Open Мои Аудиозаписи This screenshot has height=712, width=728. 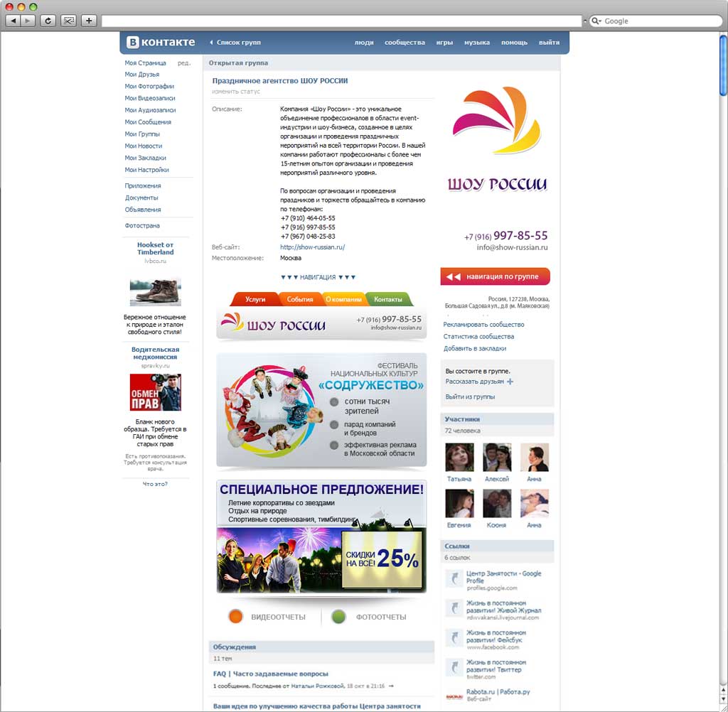pos(150,110)
